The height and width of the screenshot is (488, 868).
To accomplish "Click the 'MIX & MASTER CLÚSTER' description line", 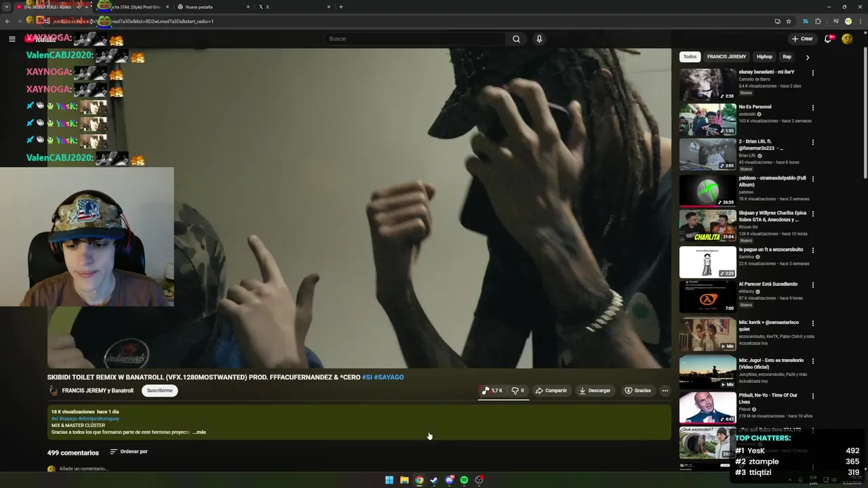I will point(78,425).
